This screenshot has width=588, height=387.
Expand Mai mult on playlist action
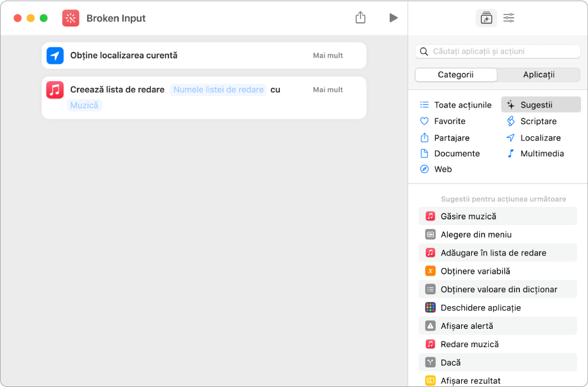tap(328, 90)
